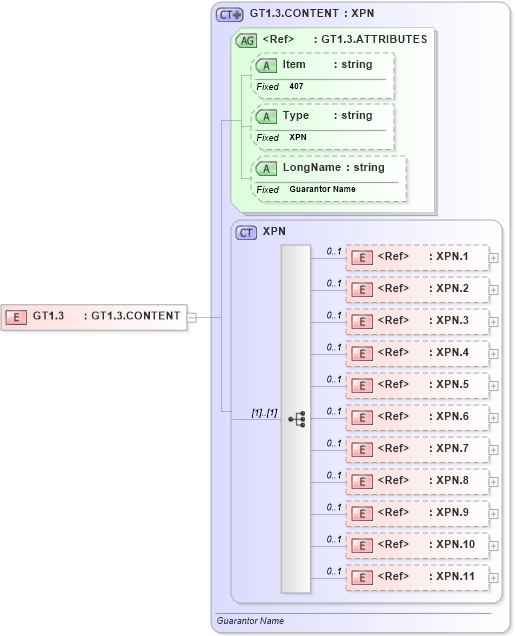
Task: Click the E icon of XPN.10
Action: tap(362, 546)
